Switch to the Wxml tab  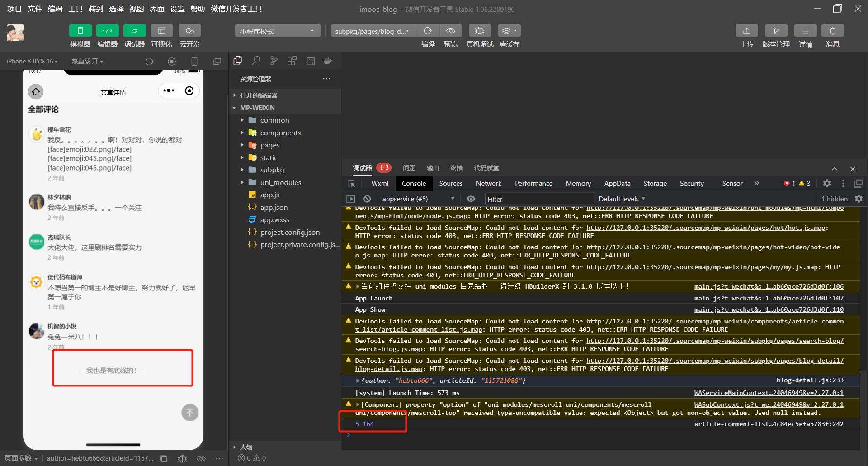380,183
